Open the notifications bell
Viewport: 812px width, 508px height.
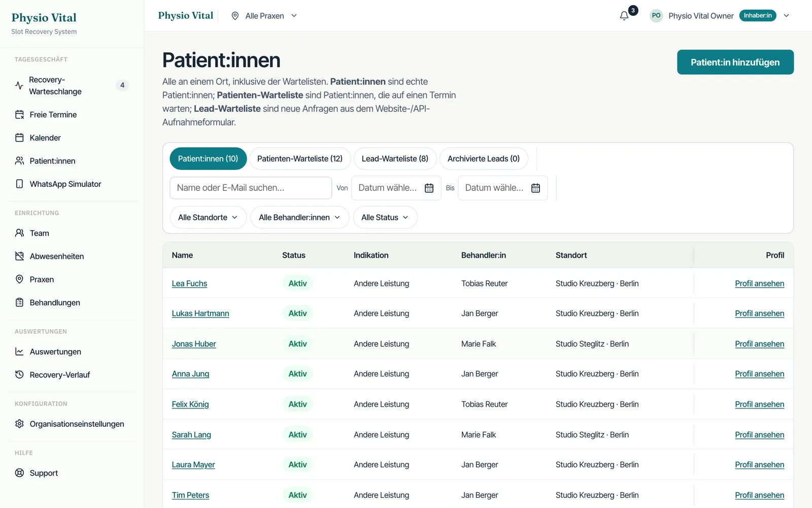point(624,16)
